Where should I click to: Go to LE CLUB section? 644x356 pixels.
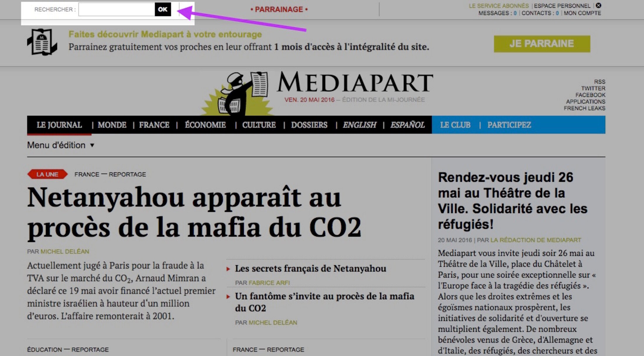(x=455, y=125)
